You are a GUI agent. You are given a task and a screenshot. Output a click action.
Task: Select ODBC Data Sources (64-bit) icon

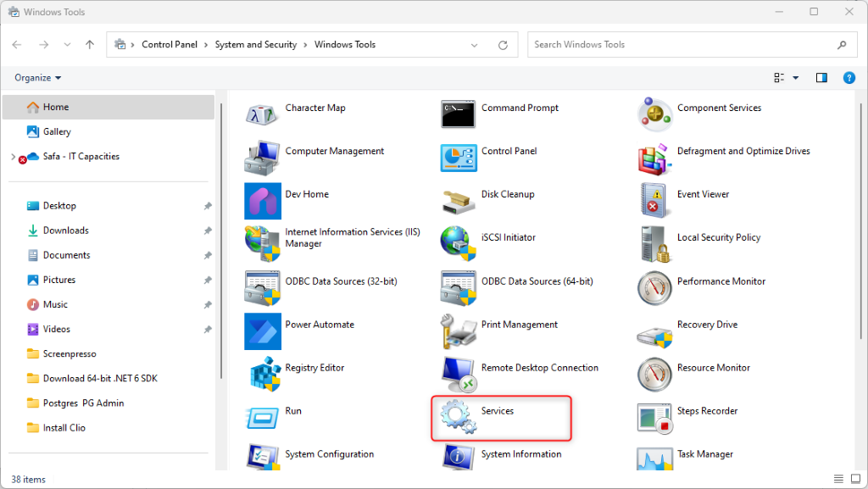(459, 287)
